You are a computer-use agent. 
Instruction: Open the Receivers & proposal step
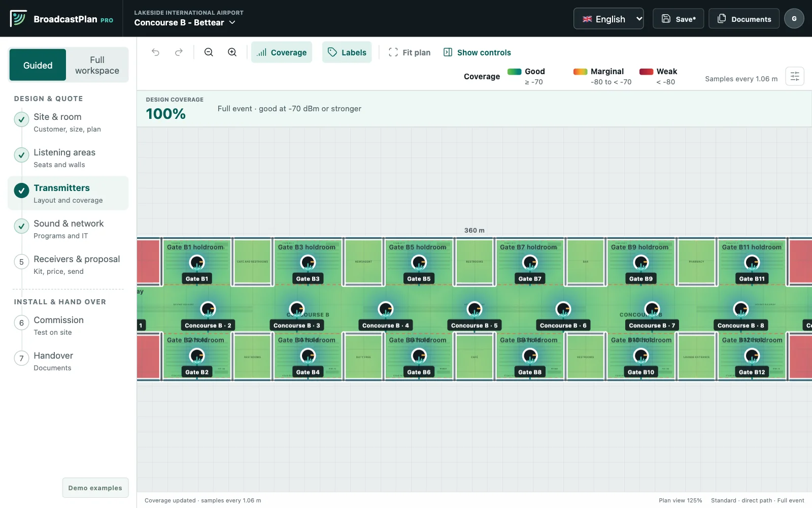tap(68, 265)
